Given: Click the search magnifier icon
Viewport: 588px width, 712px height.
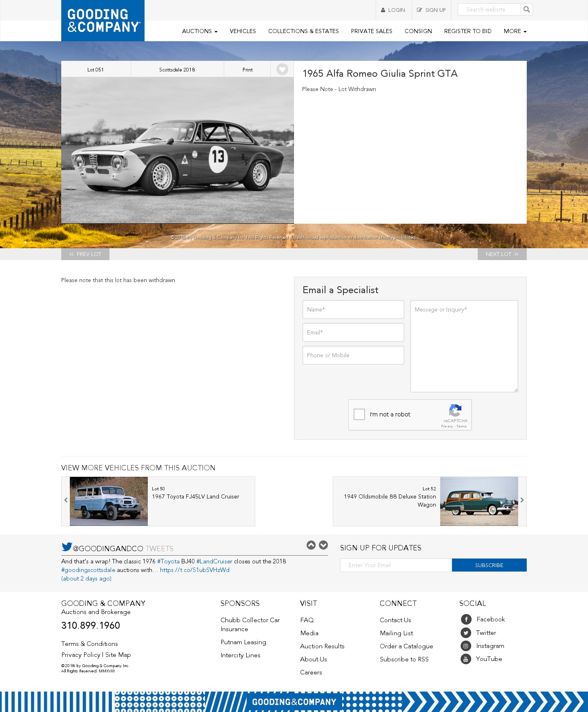Looking at the screenshot, I should coord(527,9).
